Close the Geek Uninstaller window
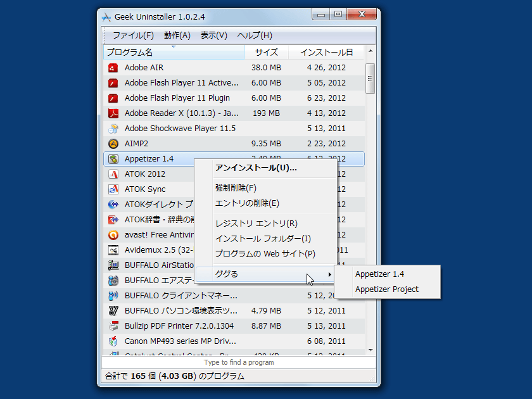Screen dimensions: 532x399 pyautogui.click(x=362, y=15)
